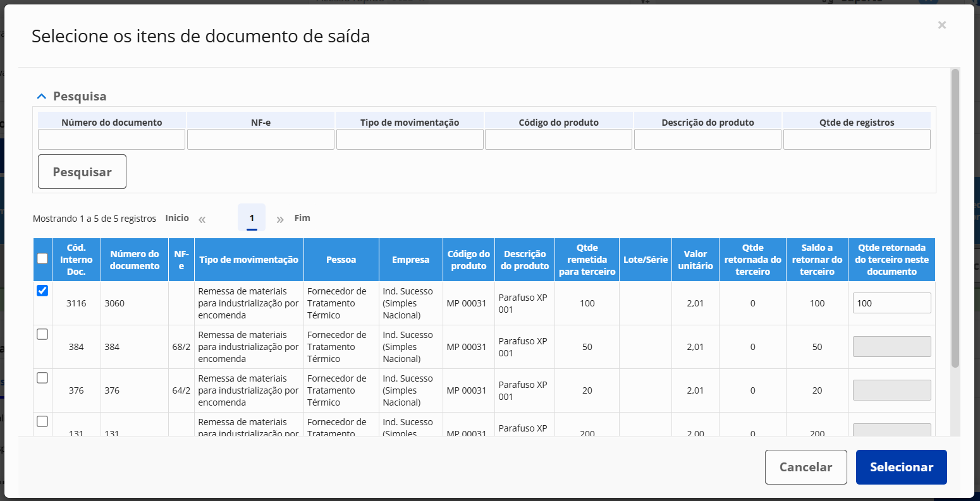This screenshot has height=501, width=980.
Task: Edit returned quantity field showing 100
Action: click(892, 303)
